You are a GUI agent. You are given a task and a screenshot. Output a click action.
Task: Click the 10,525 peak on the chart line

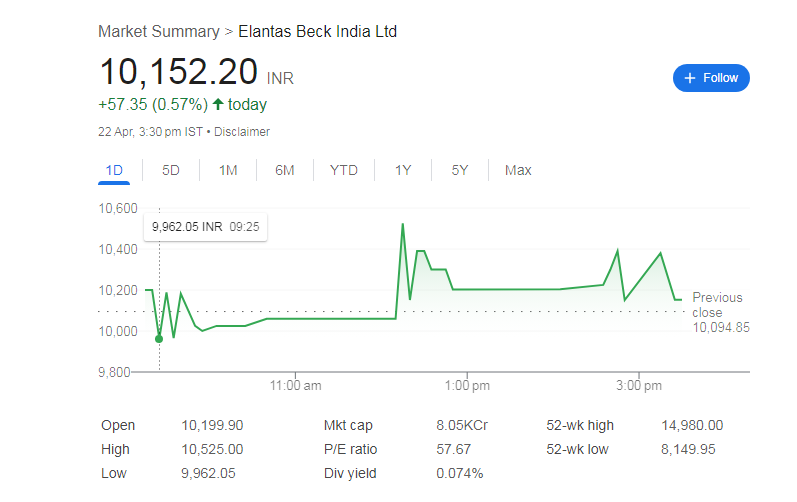(x=402, y=225)
